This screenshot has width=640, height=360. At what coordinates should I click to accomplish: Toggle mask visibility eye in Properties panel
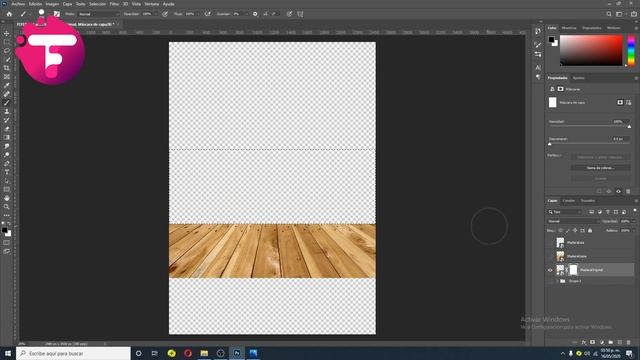(x=618, y=191)
